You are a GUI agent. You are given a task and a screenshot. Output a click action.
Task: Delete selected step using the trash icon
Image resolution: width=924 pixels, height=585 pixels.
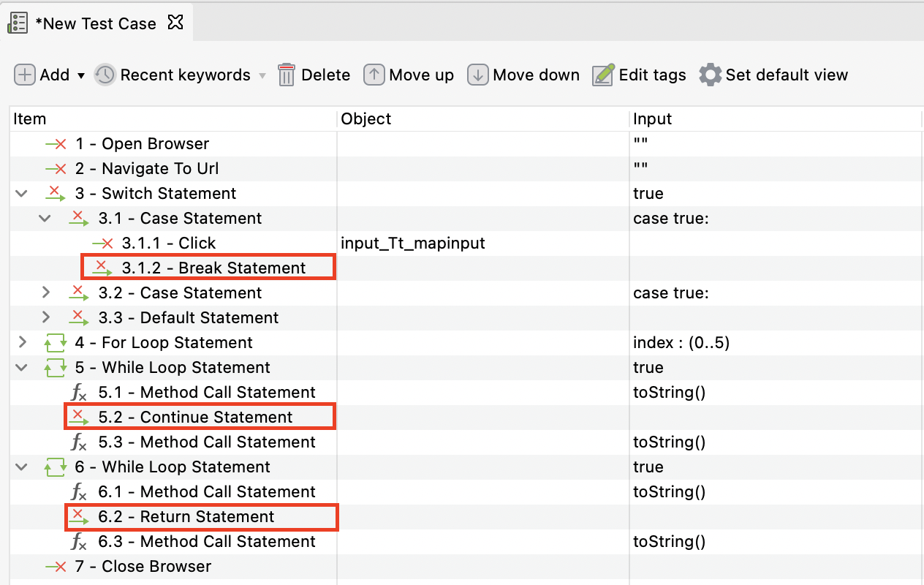click(x=285, y=75)
